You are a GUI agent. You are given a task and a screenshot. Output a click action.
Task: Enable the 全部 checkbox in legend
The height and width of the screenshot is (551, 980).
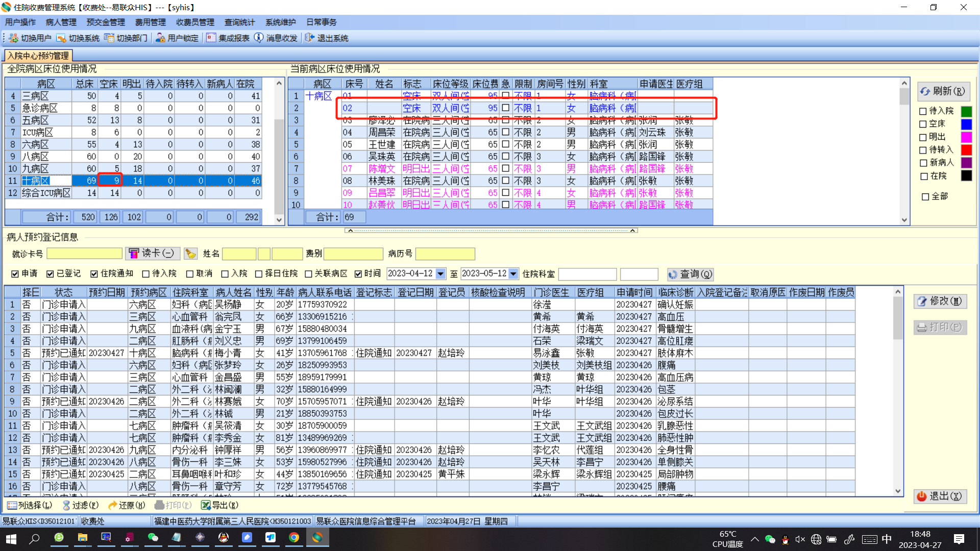[925, 197]
